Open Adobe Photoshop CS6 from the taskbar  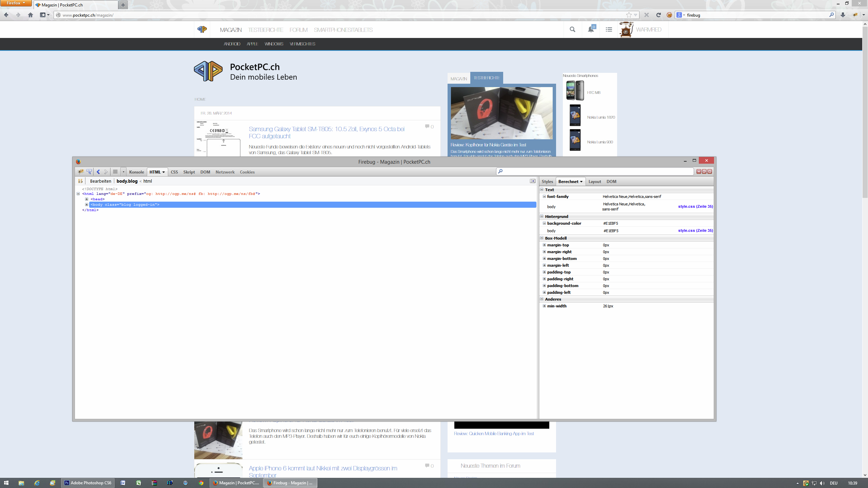[88, 483]
